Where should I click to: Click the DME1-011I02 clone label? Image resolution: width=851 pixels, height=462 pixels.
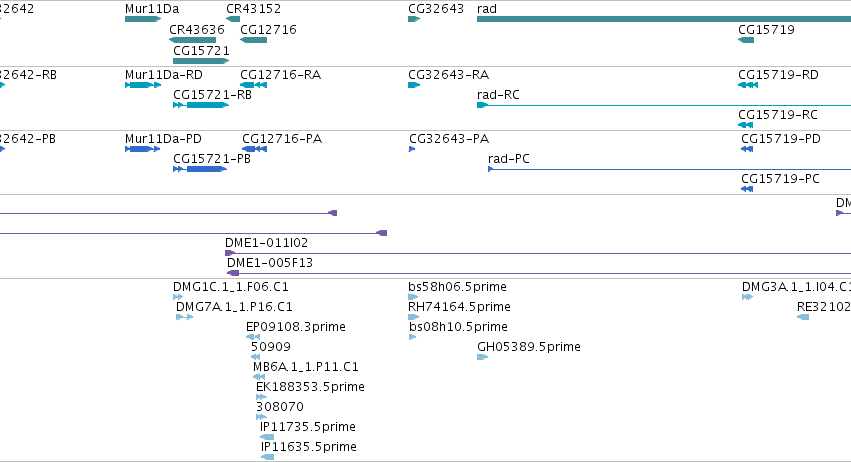coord(266,242)
